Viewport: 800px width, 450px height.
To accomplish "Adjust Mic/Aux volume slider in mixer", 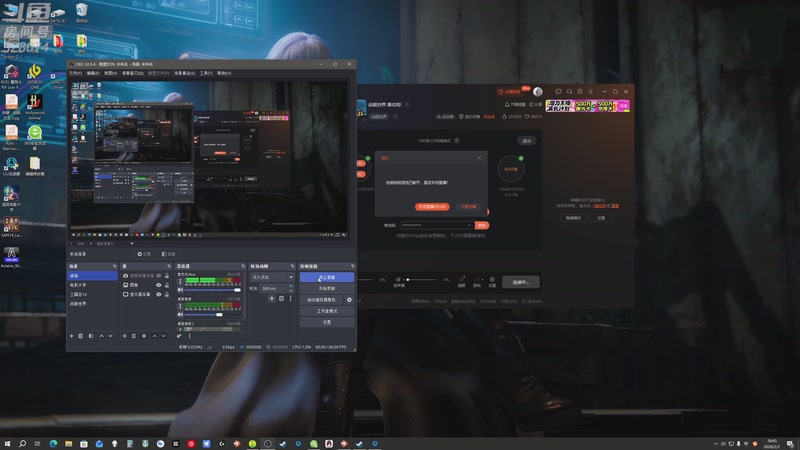I will point(213,290).
